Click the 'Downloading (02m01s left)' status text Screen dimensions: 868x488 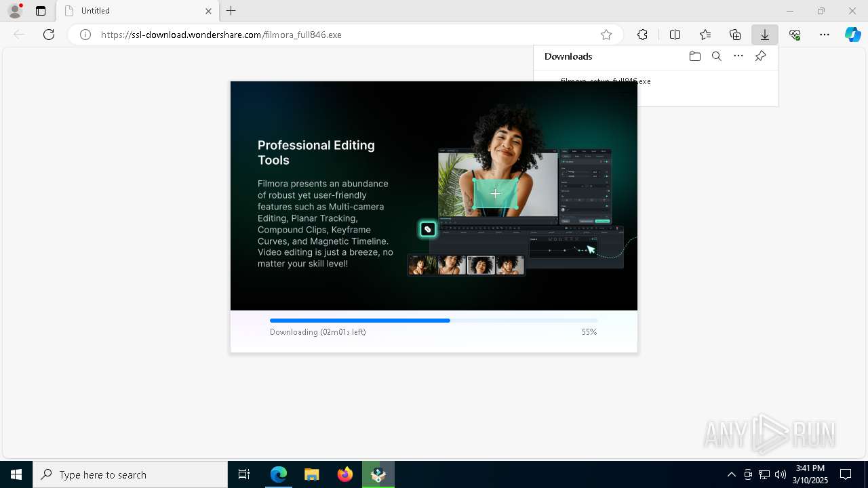318,332
